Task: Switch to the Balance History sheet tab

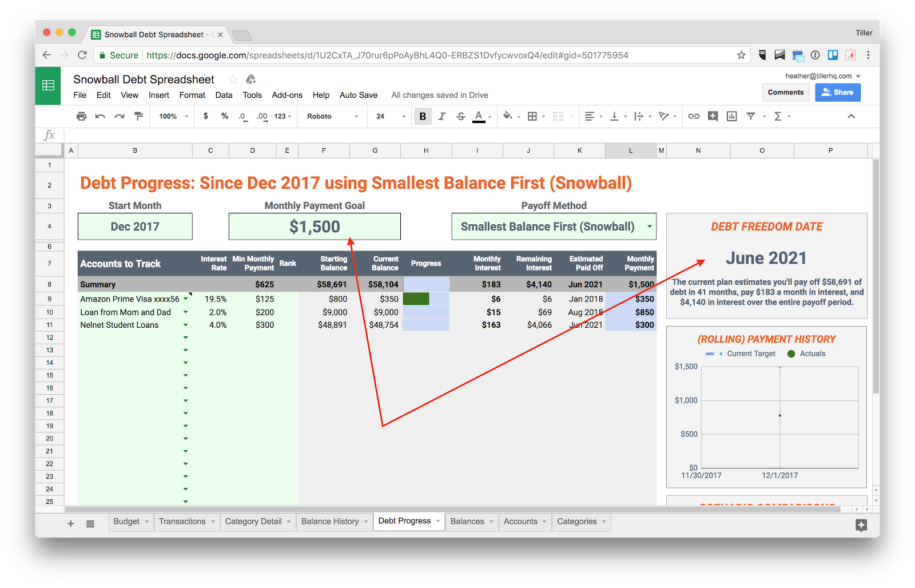Action: pos(335,522)
